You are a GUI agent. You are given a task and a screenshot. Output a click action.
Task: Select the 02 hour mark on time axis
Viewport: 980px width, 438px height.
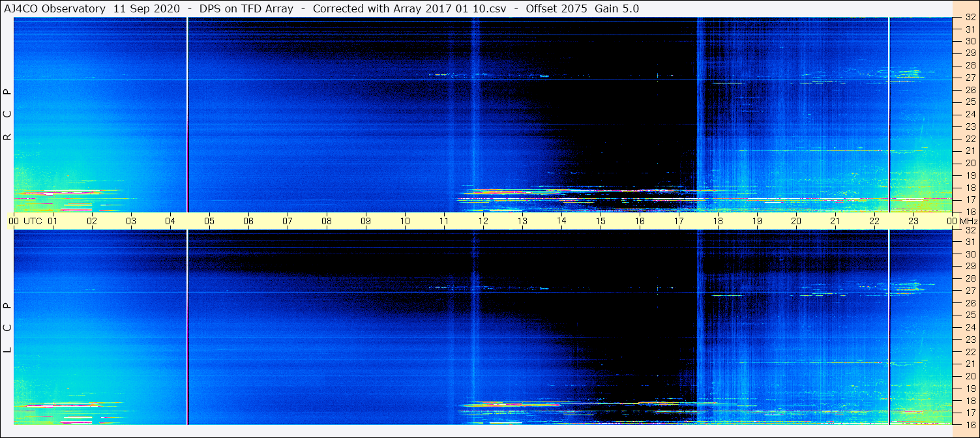coord(92,221)
